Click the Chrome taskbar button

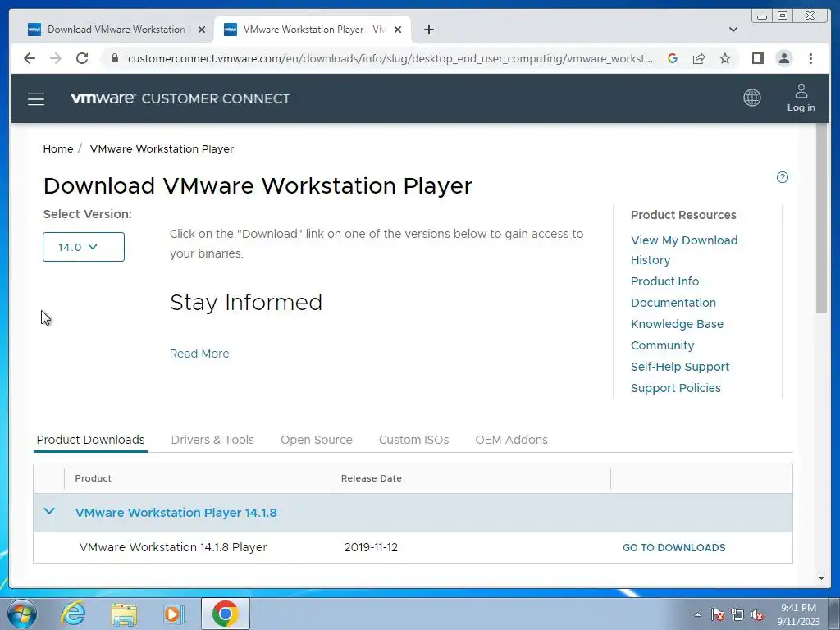[x=225, y=614]
